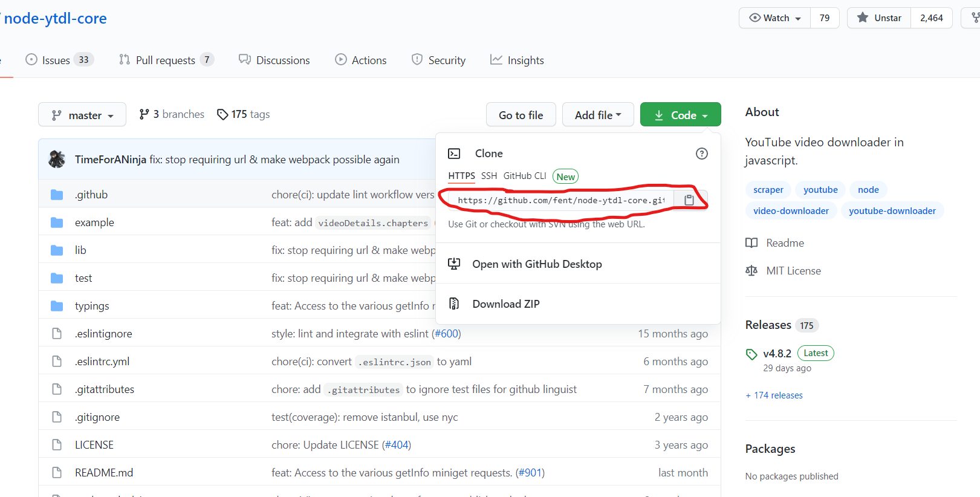Click the youtube-downloader topic tag
The width and height of the screenshot is (980, 497).
pos(892,211)
